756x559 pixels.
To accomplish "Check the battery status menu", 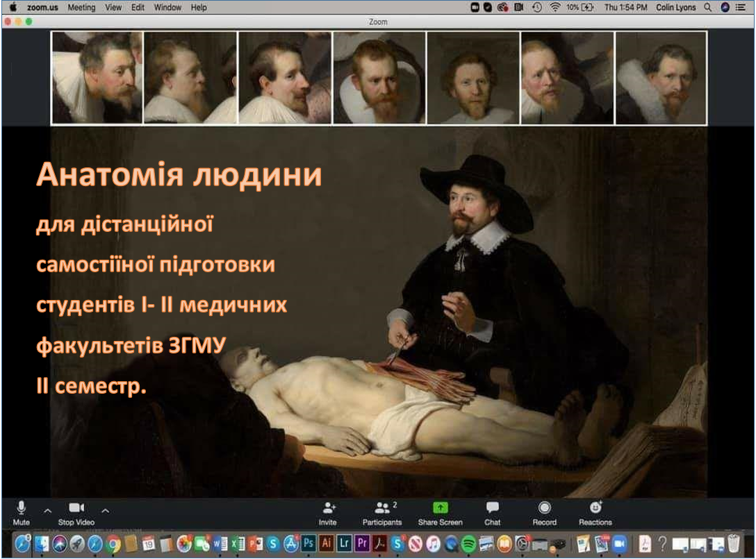I will (580, 7).
